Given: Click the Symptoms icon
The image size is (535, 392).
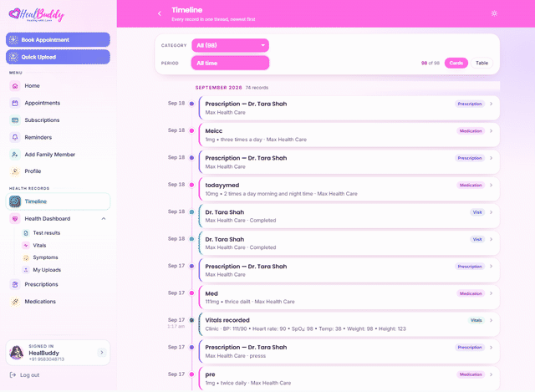Looking at the screenshot, I should tap(26, 257).
